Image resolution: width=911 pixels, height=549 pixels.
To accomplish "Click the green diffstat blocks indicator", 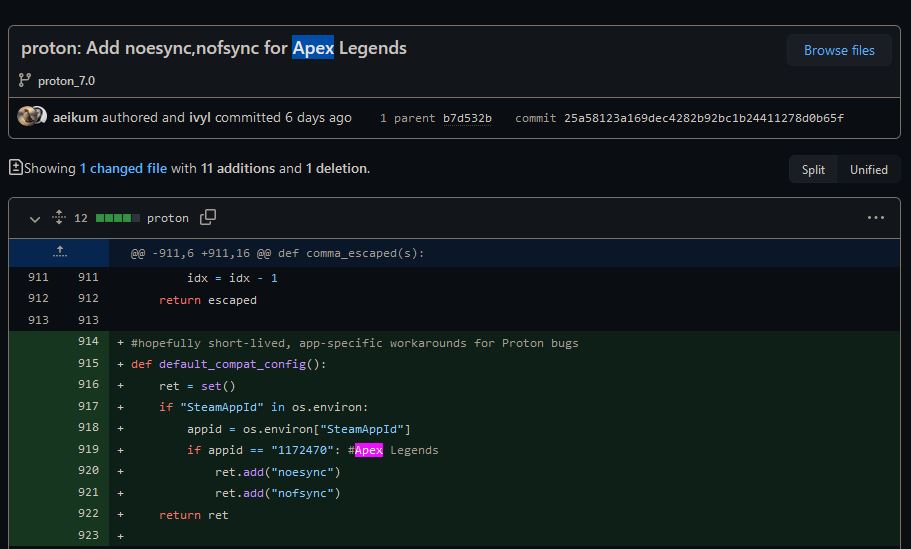I will [x=116, y=218].
